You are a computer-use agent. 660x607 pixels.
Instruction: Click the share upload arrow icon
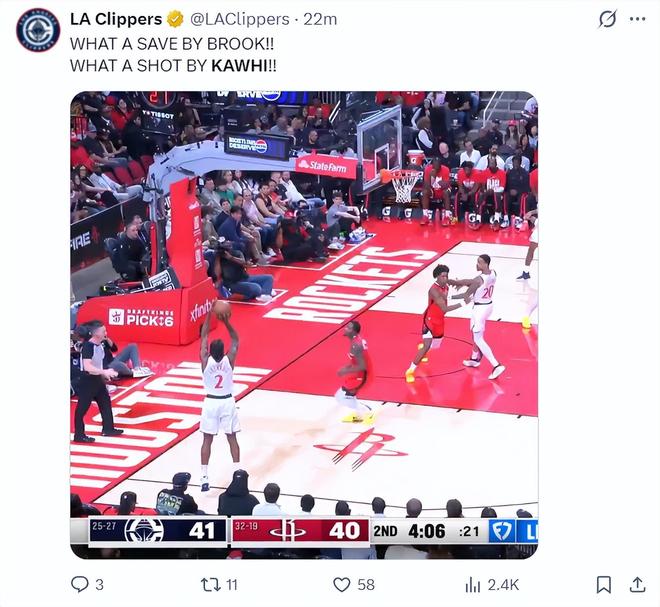tap(637, 584)
